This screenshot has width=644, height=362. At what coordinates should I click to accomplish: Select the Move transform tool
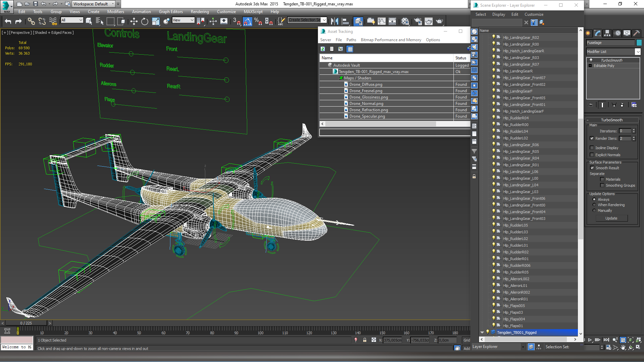(x=134, y=21)
